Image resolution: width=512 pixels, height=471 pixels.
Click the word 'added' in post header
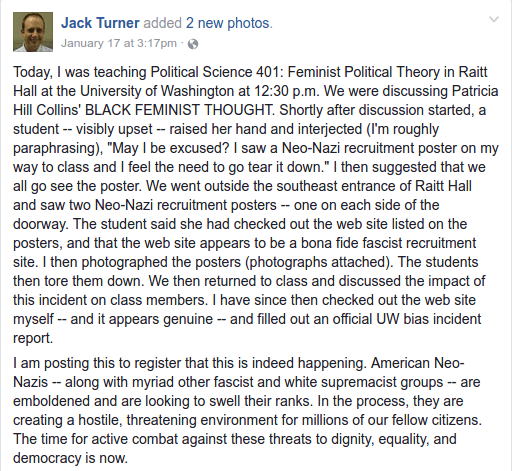click(162, 23)
